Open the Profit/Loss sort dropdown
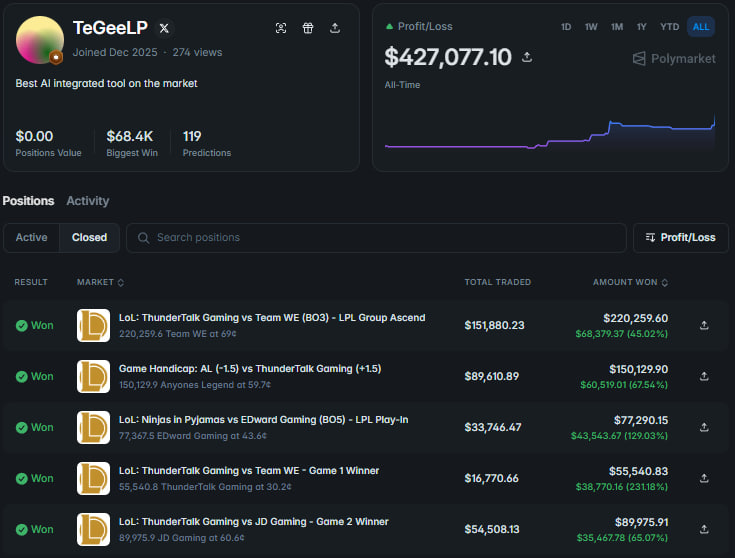The height and width of the screenshot is (558, 735). pyautogui.click(x=681, y=238)
